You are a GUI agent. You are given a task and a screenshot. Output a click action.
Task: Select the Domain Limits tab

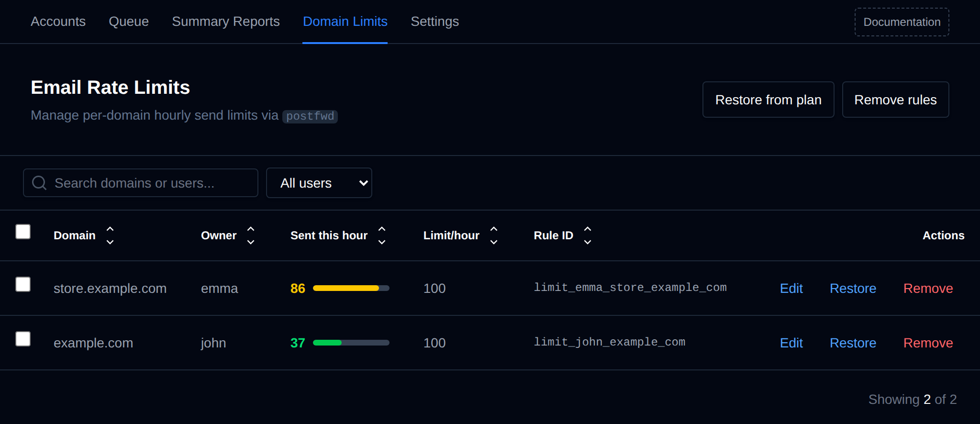click(345, 22)
